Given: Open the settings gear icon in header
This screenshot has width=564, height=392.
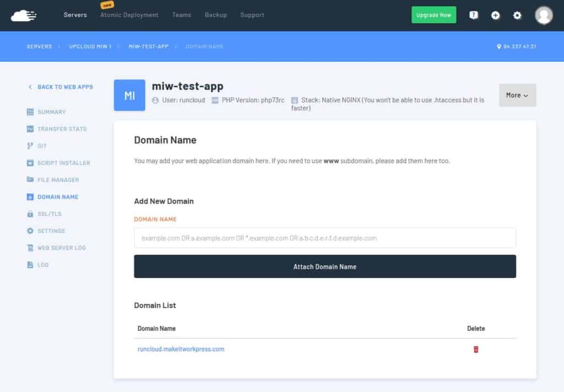Looking at the screenshot, I should coord(517,15).
